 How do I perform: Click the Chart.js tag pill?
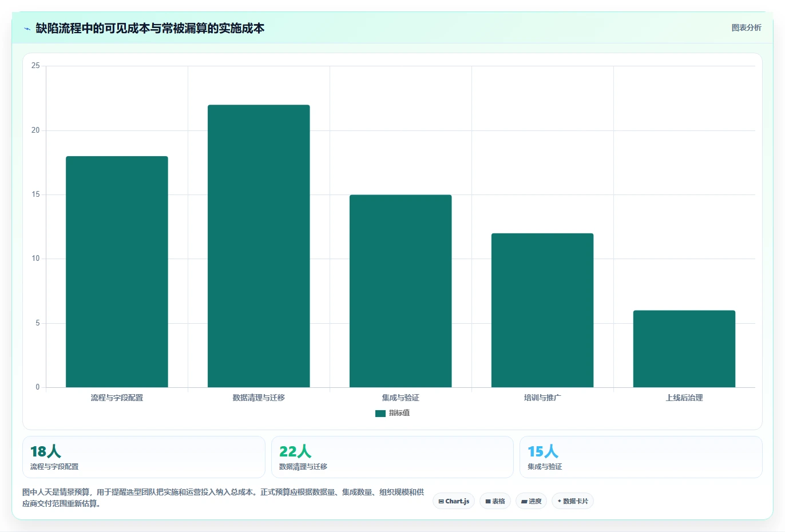pos(454,501)
